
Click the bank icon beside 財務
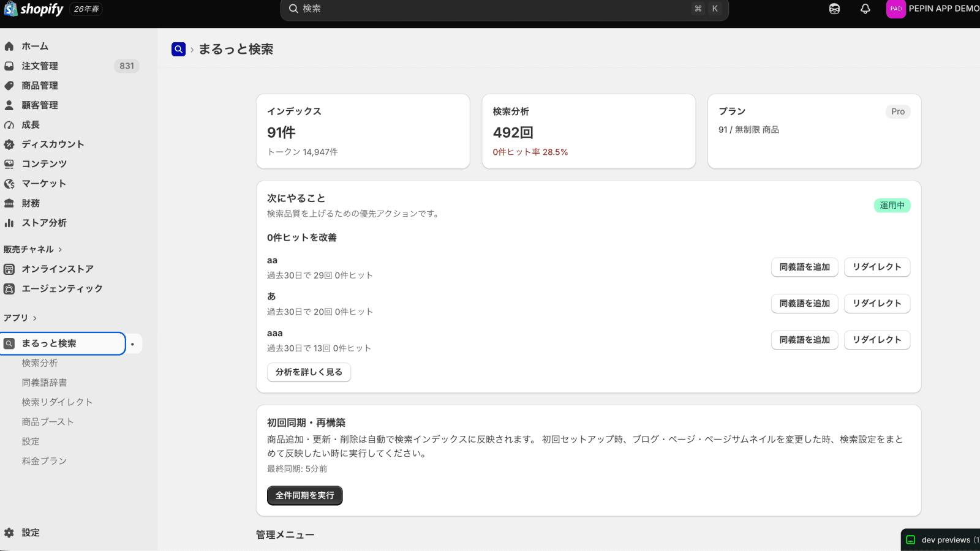click(9, 203)
